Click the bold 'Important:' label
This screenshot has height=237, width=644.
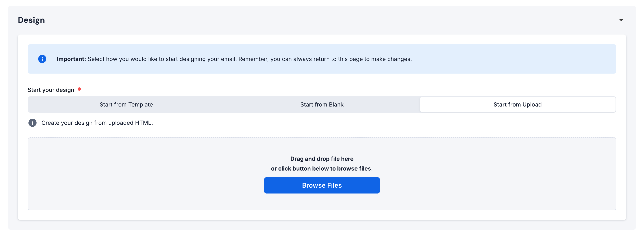click(71, 59)
